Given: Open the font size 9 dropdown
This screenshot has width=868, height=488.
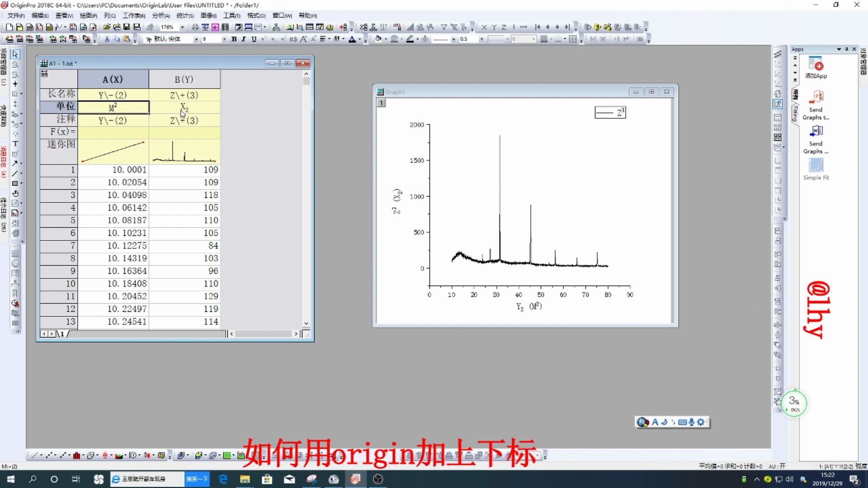Looking at the screenshot, I should pyautogui.click(x=224, y=39).
